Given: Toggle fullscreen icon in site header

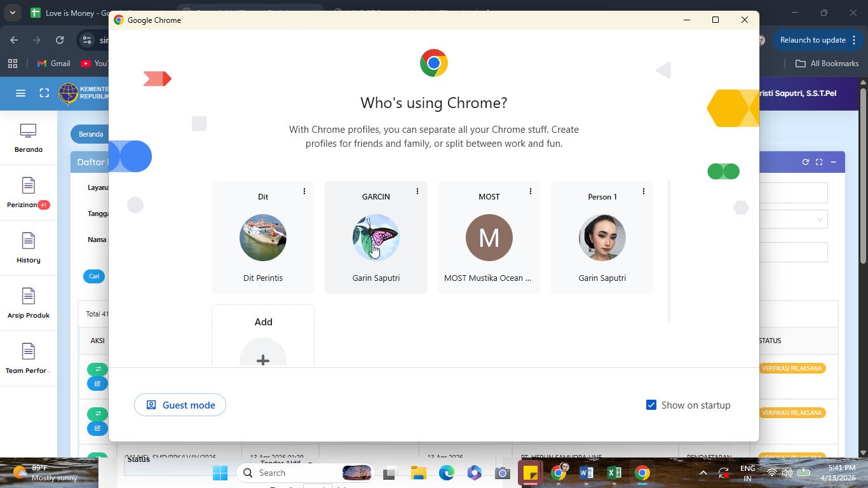Looking at the screenshot, I should click(44, 93).
